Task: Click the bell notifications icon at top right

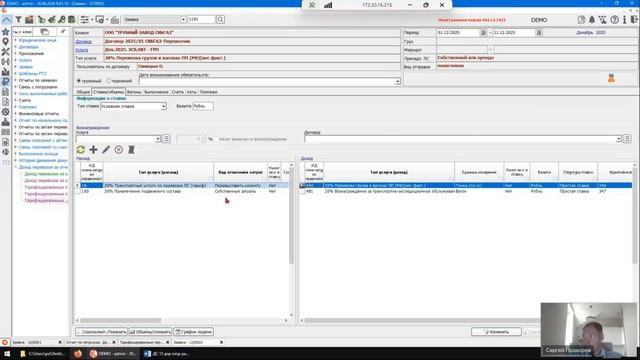Action: pos(592,20)
